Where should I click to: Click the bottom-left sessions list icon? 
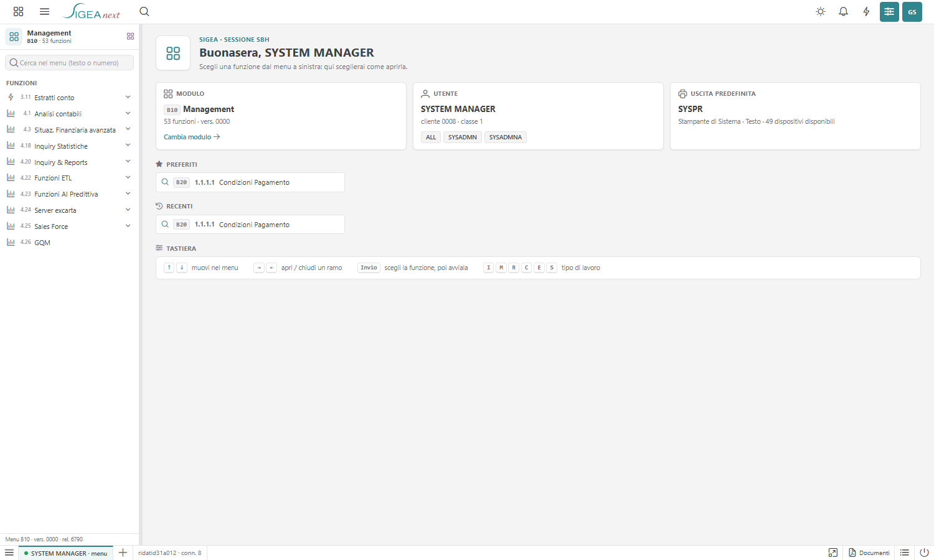9,553
